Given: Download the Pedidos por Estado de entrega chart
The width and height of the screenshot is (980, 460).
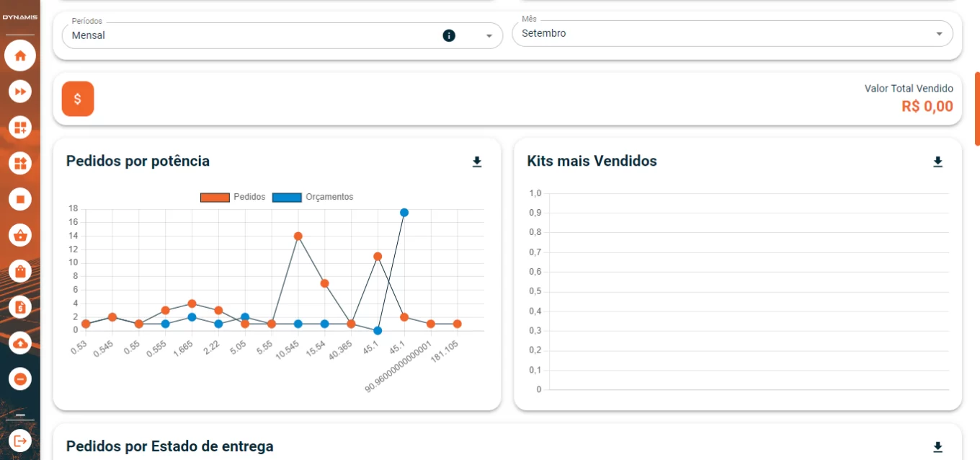Looking at the screenshot, I should [x=937, y=447].
